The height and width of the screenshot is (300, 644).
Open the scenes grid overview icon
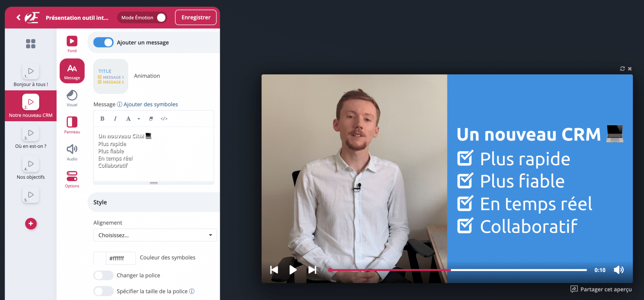(x=31, y=44)
